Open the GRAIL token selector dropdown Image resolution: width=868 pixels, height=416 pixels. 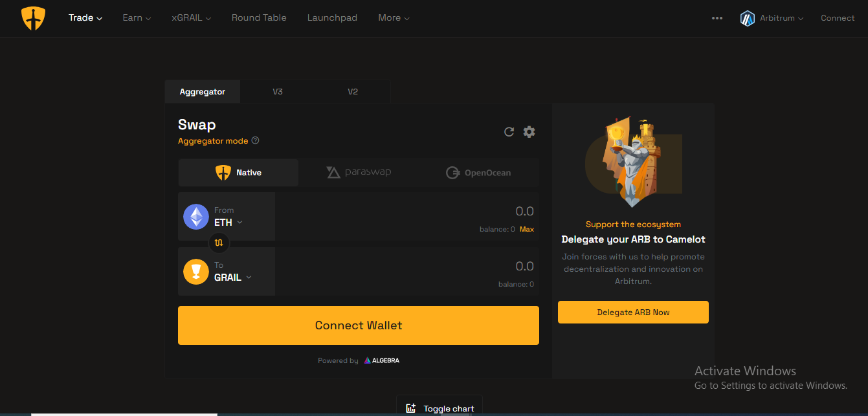[233, 278]
